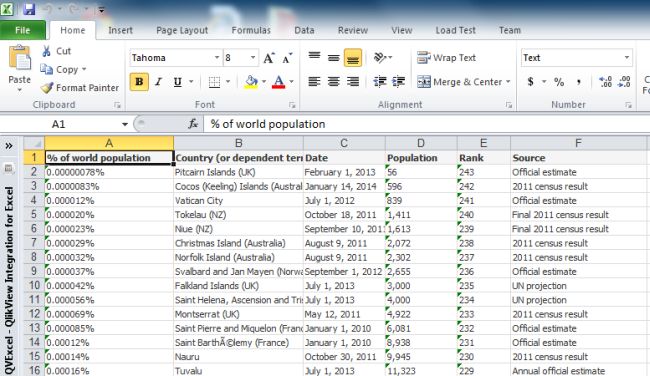Switch to the Review tab
The height and width of the screenshot is (376, 650).
[x=353, y=30]
